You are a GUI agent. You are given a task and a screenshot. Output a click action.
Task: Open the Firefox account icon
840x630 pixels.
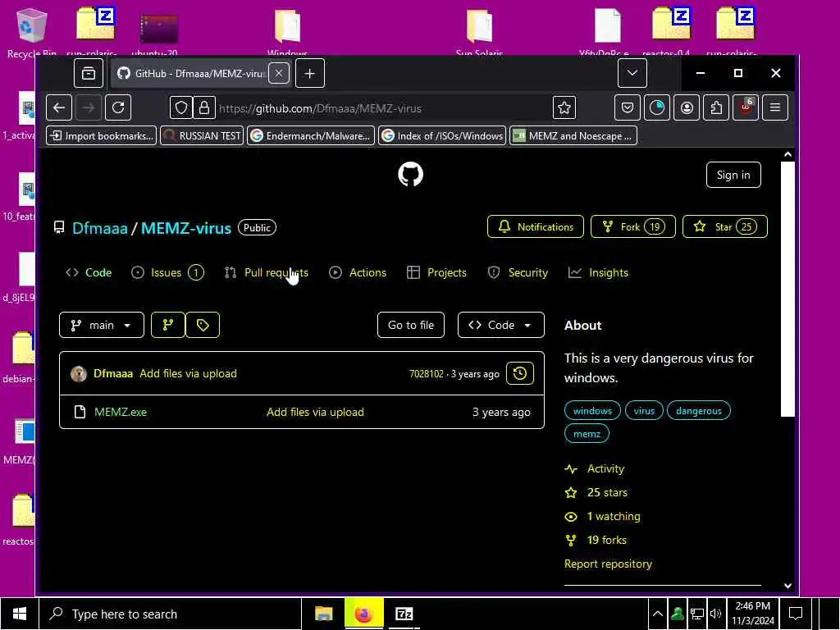[x=687, y=107]
